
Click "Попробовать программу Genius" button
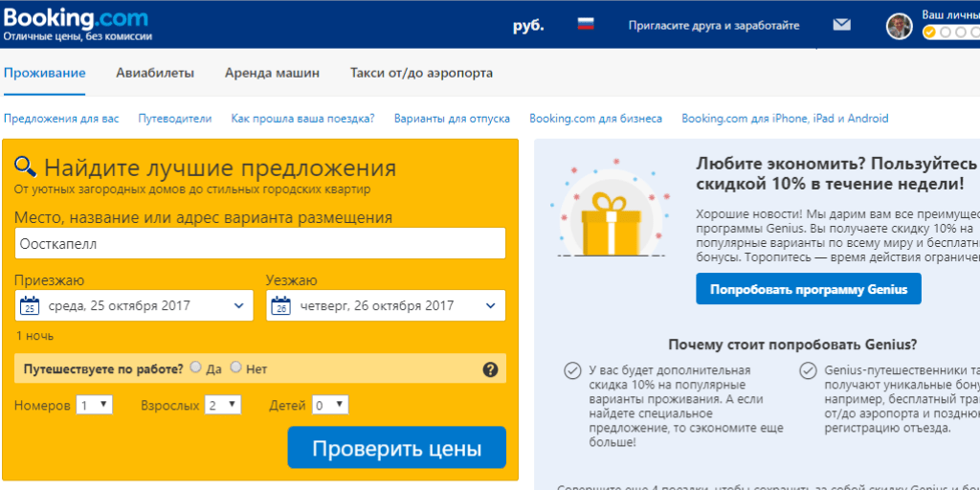[x=809, y=288]
